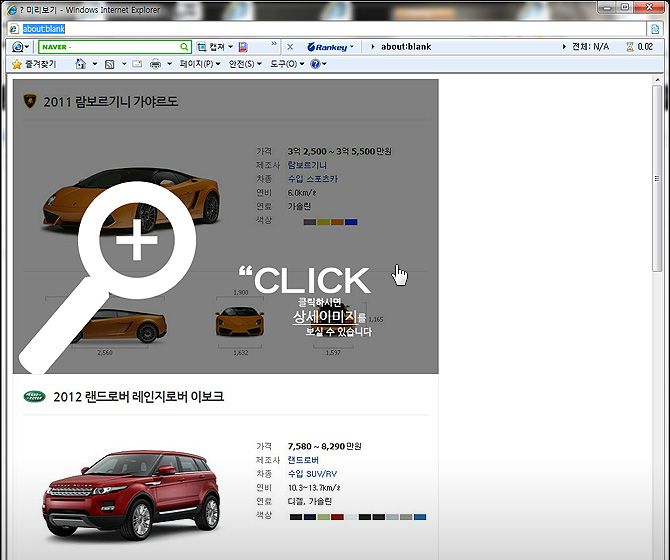Open 즐겨찾기 favorites star button

click(34, 64)
